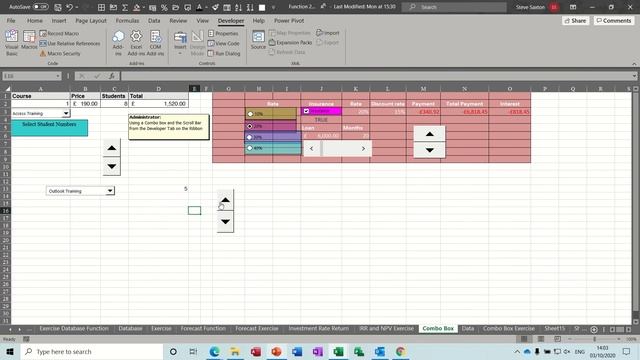The width and height of the screenshot is (640, 360).
Task: Select the 20% rate radio button
Action: 250,126
